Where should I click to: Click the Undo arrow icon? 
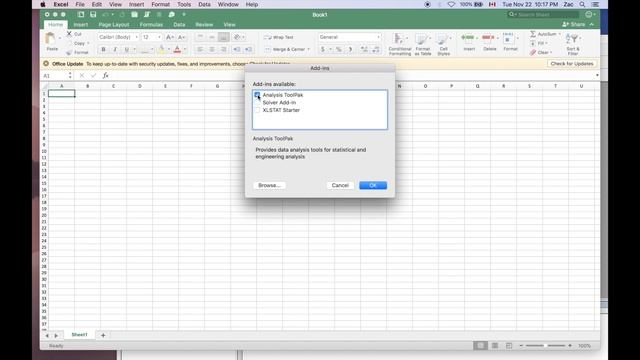click(x=106, y=15)
